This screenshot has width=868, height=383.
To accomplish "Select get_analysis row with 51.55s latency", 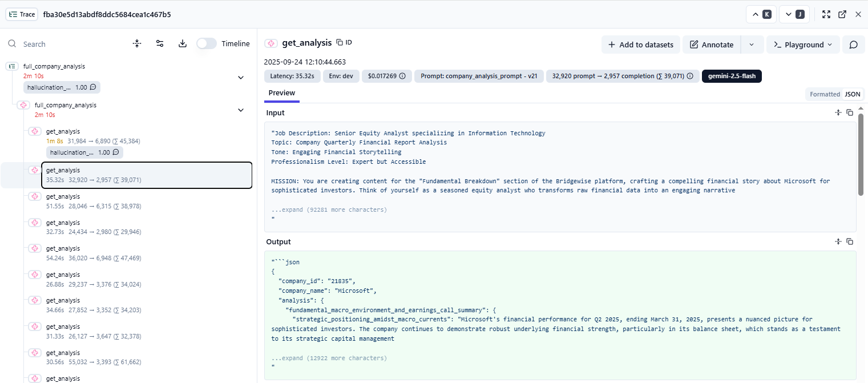I will coord(147,201).
